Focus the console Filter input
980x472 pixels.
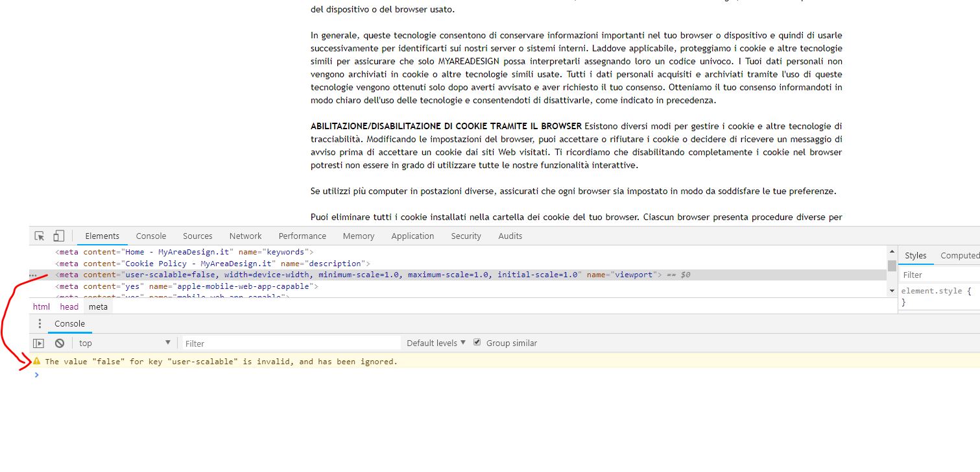click(291, 343)
